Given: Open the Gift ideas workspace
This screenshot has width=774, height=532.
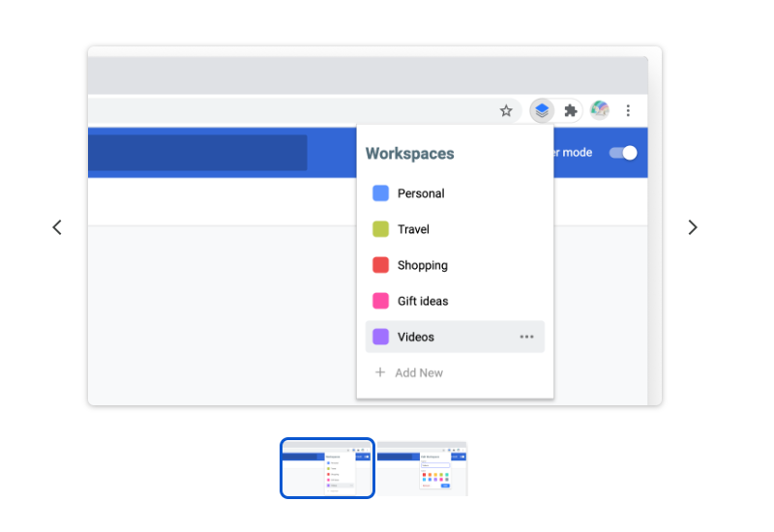Looking at the screenshot, I should (423, 301).
